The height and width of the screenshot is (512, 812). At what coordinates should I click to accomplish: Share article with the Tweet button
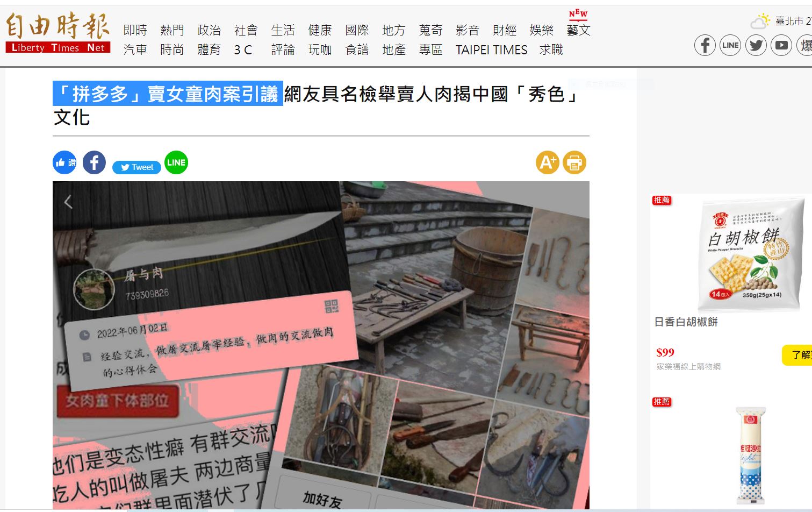[x=136, y=167]
